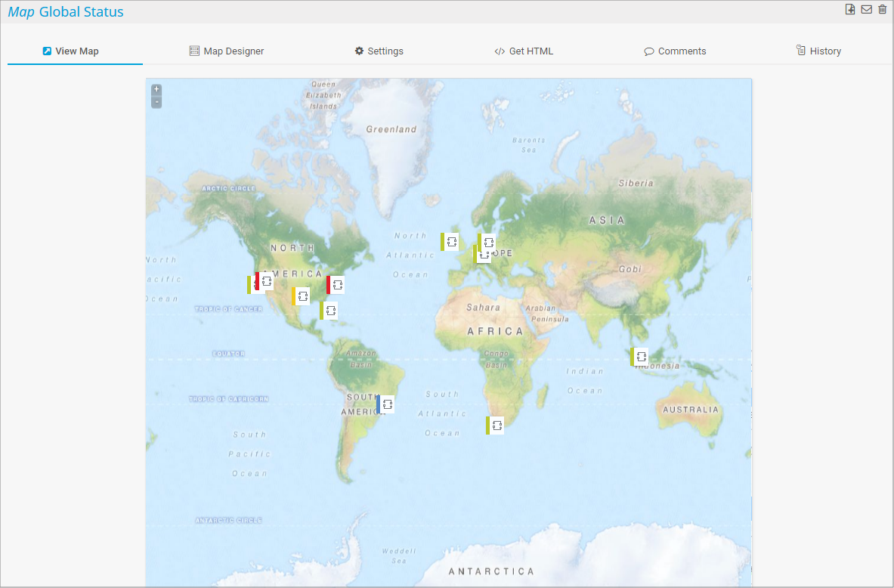
Task: Click the red-status marker on US west coast
Action: (x=265, y=281)
